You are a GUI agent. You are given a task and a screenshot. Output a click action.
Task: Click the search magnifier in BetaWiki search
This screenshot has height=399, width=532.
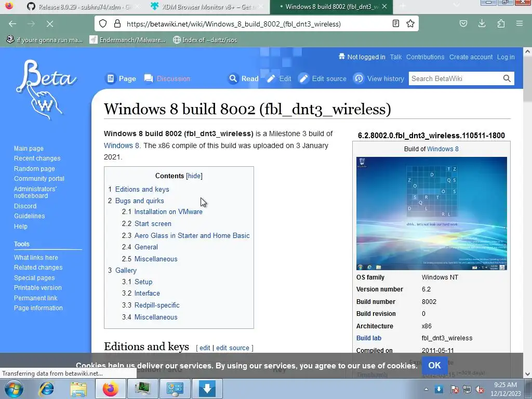[507, 78]
